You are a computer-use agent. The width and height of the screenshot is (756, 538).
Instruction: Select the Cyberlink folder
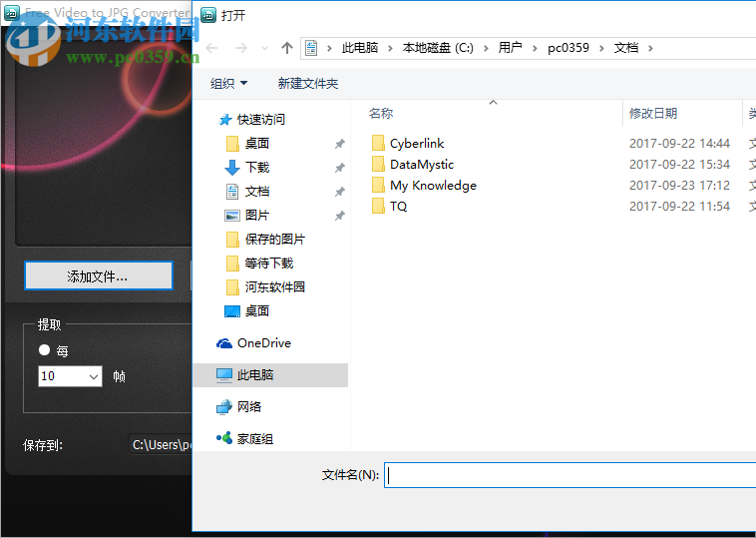[x=417, y=144]
